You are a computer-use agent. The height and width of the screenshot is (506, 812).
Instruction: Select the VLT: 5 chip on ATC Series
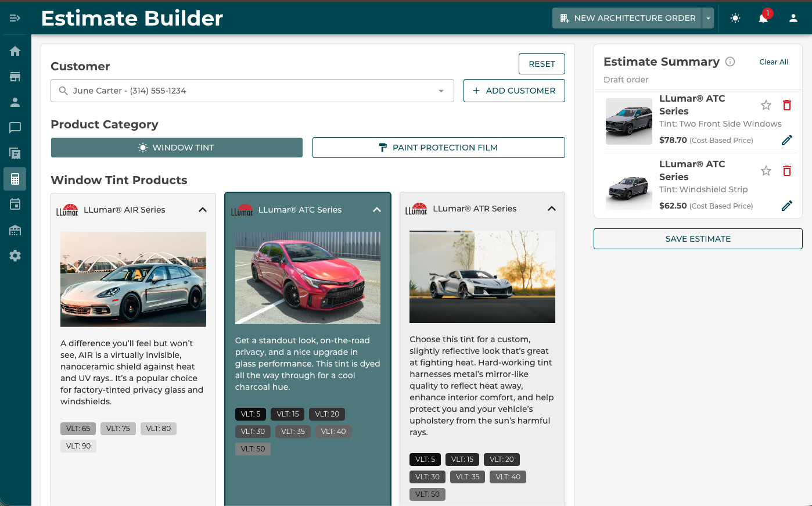pos(250,414)
